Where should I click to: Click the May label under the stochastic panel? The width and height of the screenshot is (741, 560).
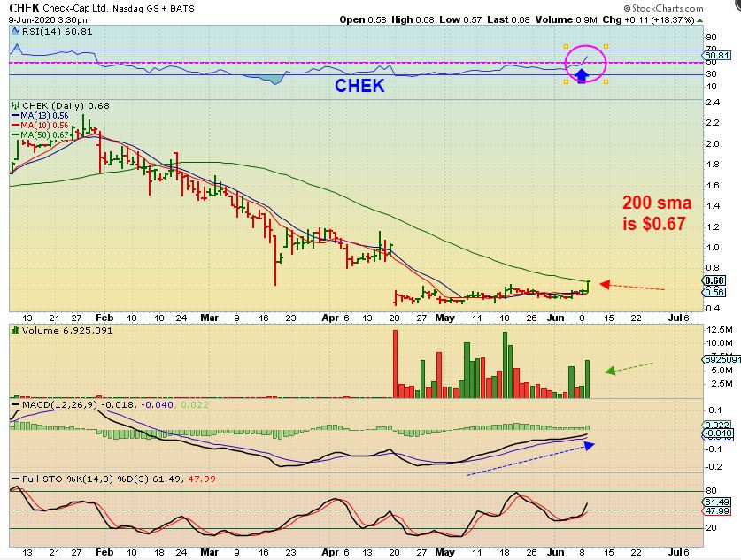click(444, 551)
